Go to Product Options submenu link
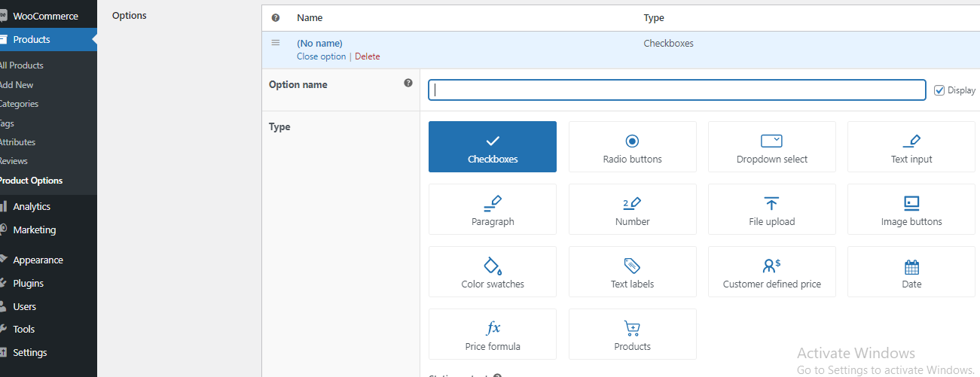The image size is (980, 377). pos(31,181)
